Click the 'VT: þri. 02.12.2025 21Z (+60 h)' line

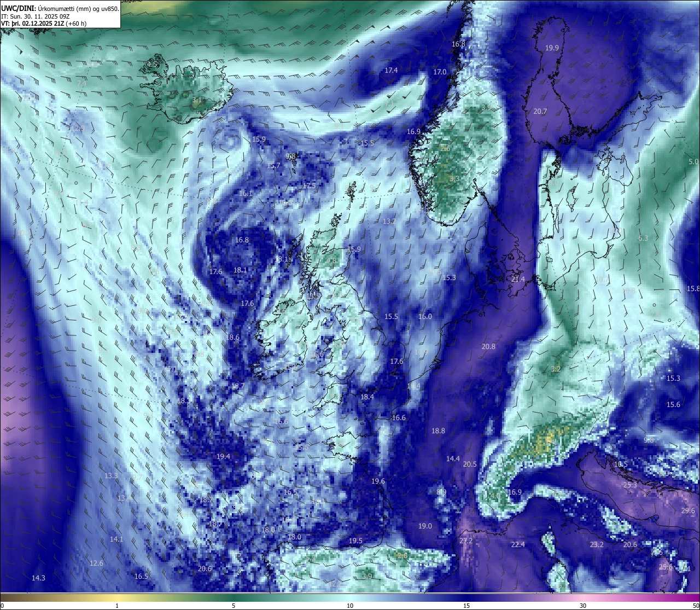click(44, 24)
